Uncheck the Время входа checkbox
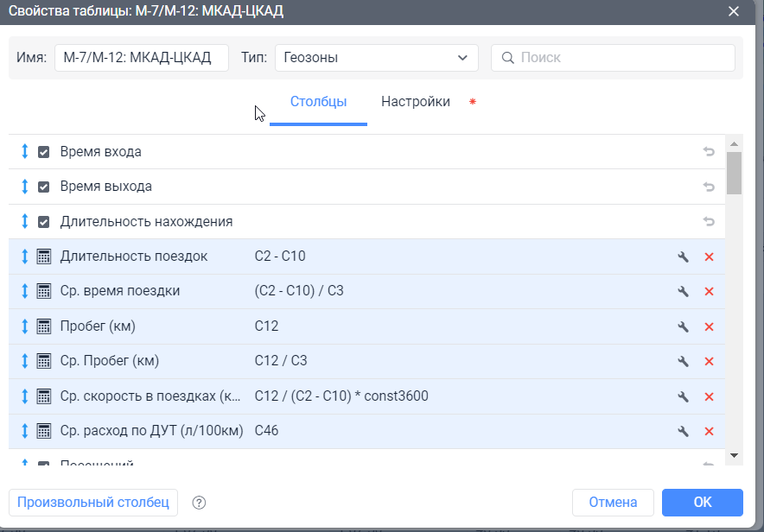Image resolution: width=764 pixels, height=532 pixels. pyautogui.click(x=44, y=152)
